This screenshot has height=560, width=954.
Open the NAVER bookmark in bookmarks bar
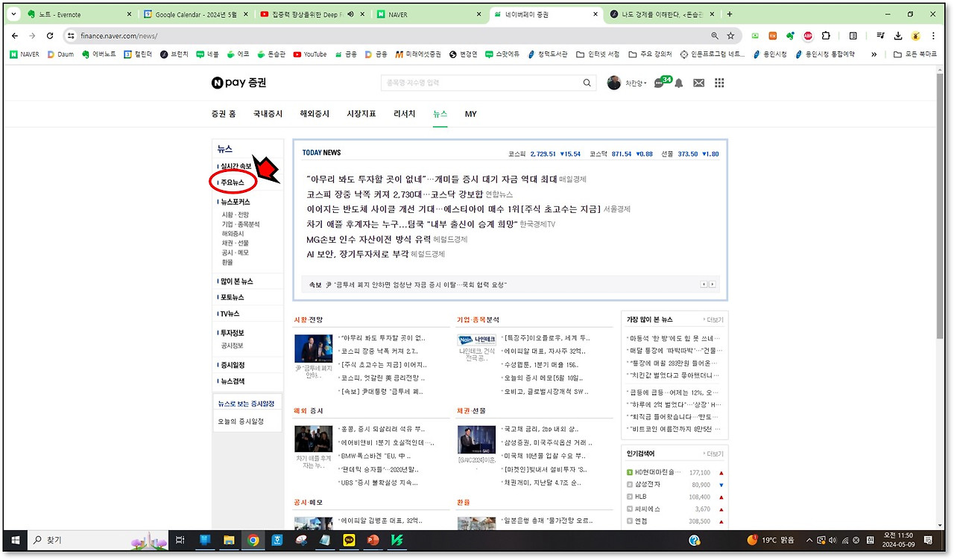25,54
